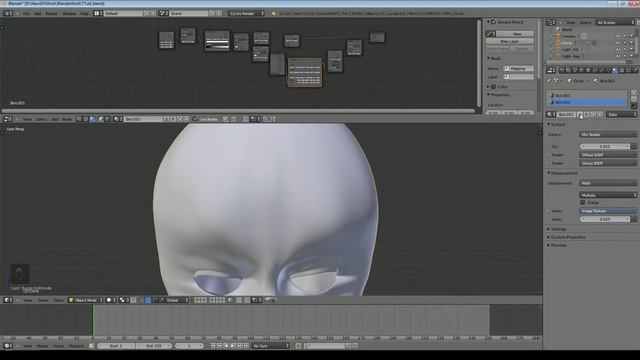
Task: Click the grease pencil draw icon beside New
Action: pos(491,34)
